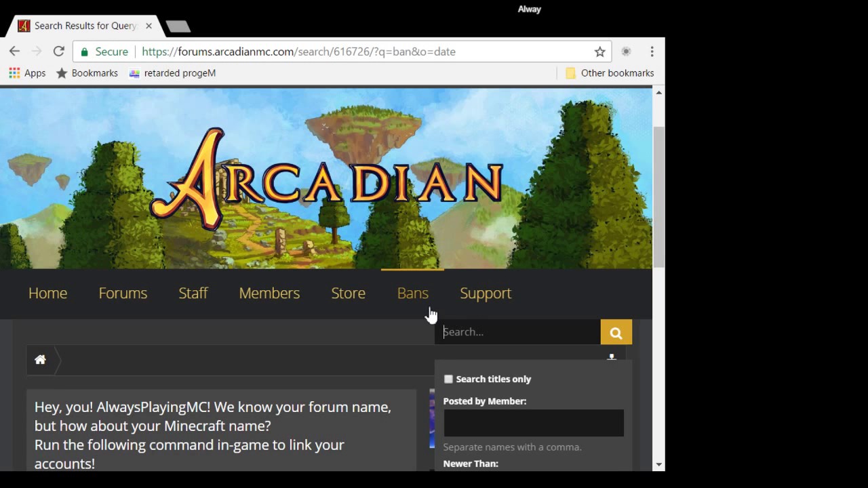Viewport: 868px width, 488px height.
Task: Click the 'Newer Than:' label
Action: (x=471, y=464)
